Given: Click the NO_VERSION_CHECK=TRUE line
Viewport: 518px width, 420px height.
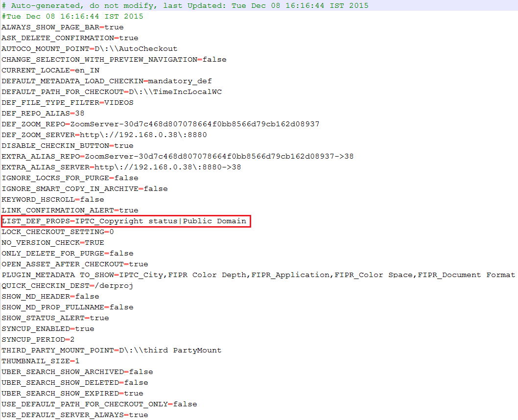Looking at the screenshot, I should tap(52, 242).
